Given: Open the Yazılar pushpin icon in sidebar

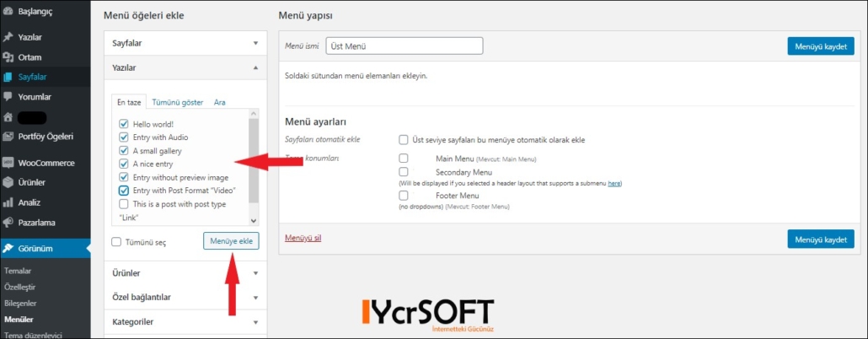Looking at the screenshot, I should coord(8,38).
